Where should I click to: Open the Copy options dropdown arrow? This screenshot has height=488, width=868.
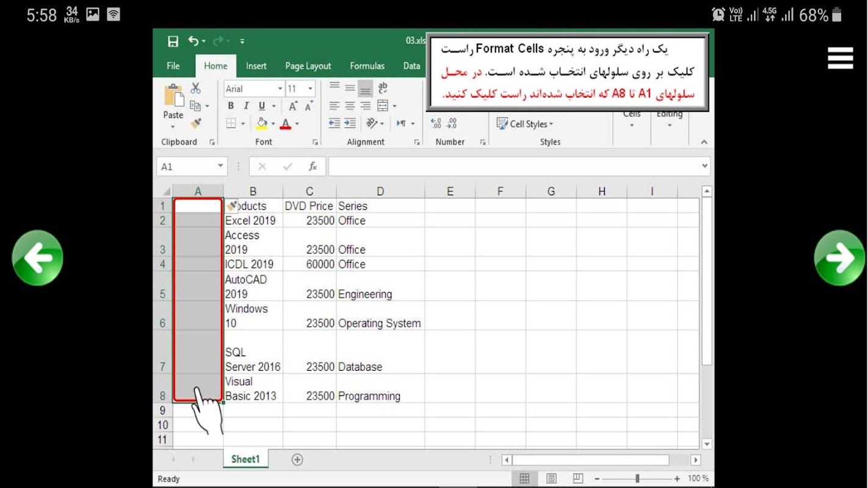[x=207, y=106]
